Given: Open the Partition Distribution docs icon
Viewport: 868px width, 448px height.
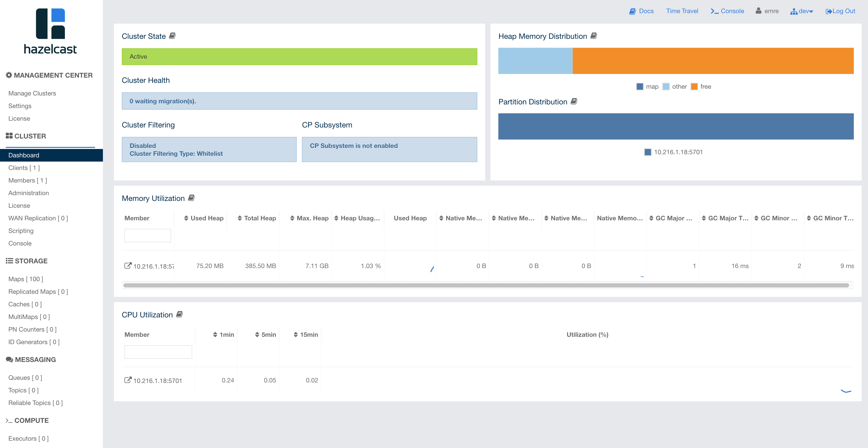Looking at the screenshot, I should click(x=574, y=101).
